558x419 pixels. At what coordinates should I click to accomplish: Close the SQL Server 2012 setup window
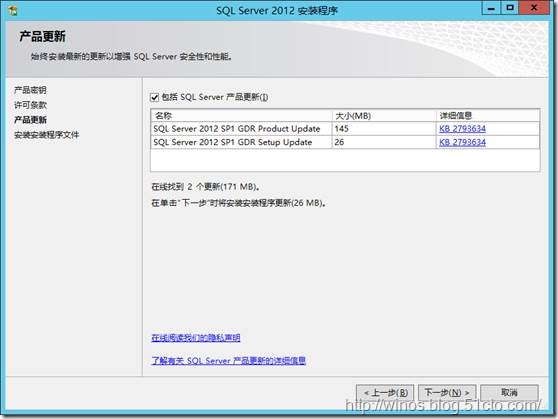[534, 8]
